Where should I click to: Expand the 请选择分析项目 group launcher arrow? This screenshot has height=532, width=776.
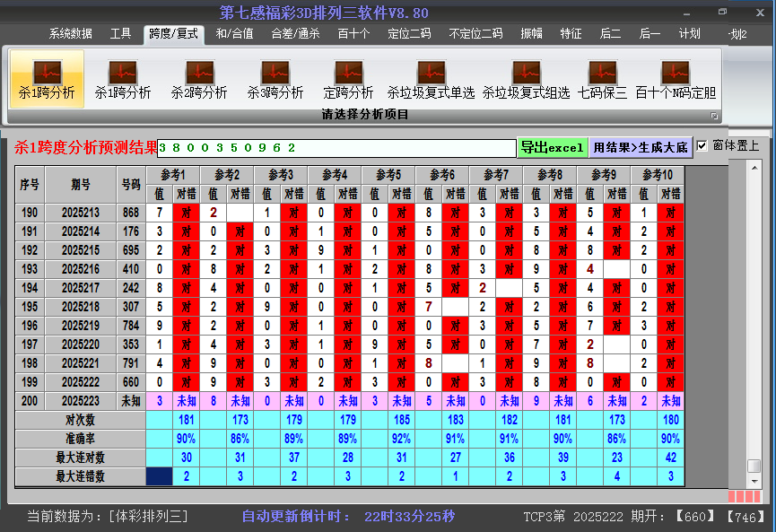[715, 116]
